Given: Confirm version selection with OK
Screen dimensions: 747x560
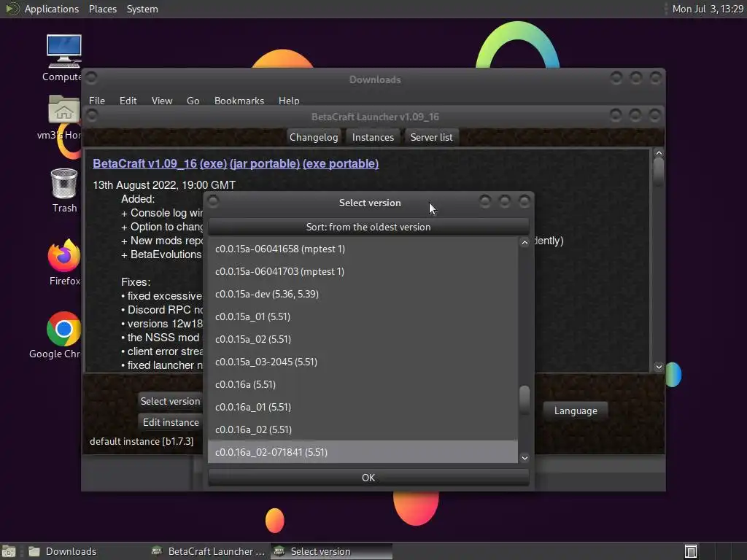Looking at the screenshot, I should pyautogui.click(x=368, y=477).
